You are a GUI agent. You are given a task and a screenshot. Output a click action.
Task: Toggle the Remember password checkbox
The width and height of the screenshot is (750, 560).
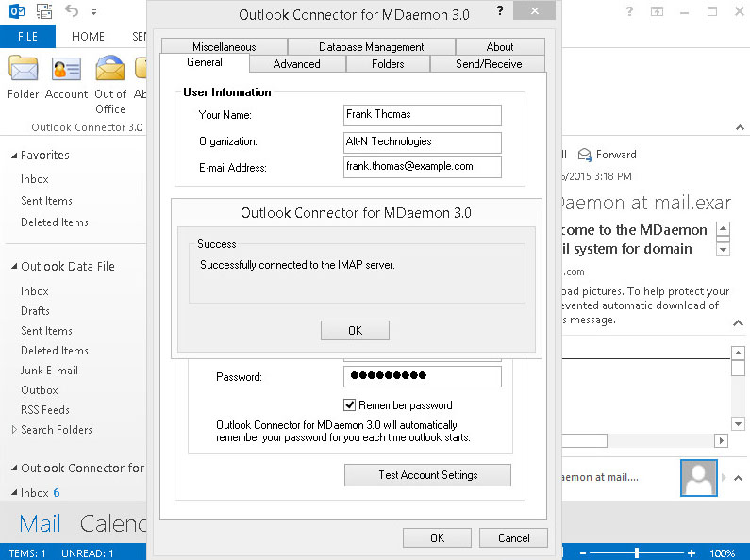[349, 405]
